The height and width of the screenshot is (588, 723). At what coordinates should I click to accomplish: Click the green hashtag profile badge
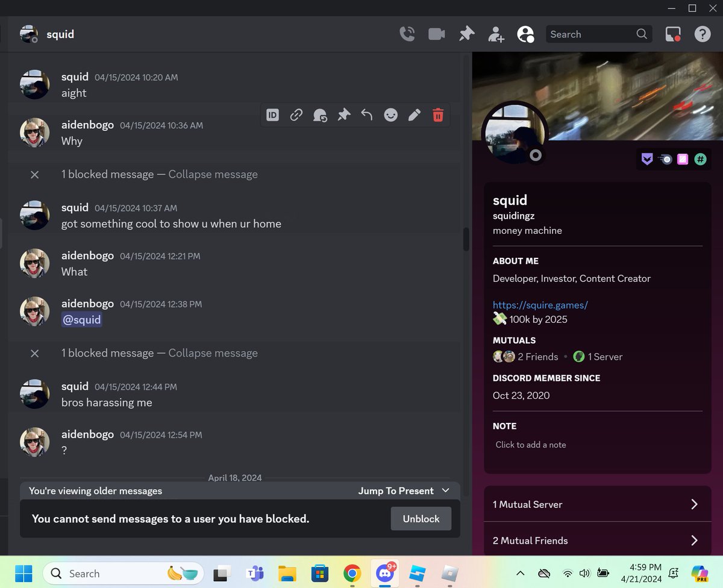pos(700,159)
